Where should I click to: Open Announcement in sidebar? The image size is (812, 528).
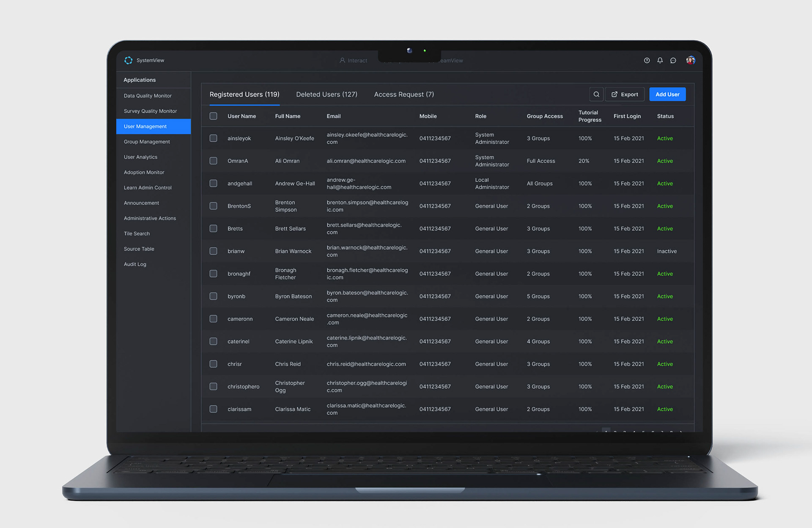tap(154, 203)
